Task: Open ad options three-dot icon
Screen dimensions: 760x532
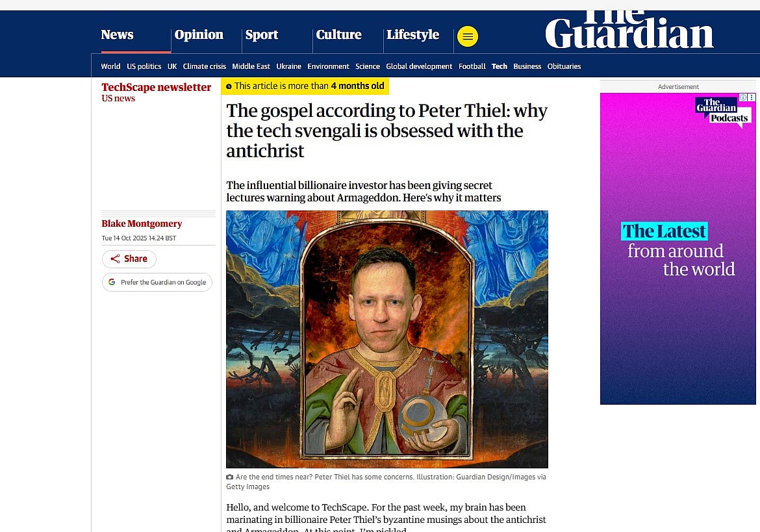Action: 752,97
